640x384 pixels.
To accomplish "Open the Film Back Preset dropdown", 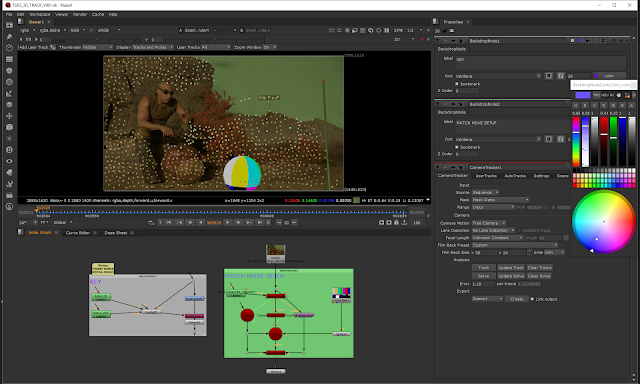I will point(515,245).
